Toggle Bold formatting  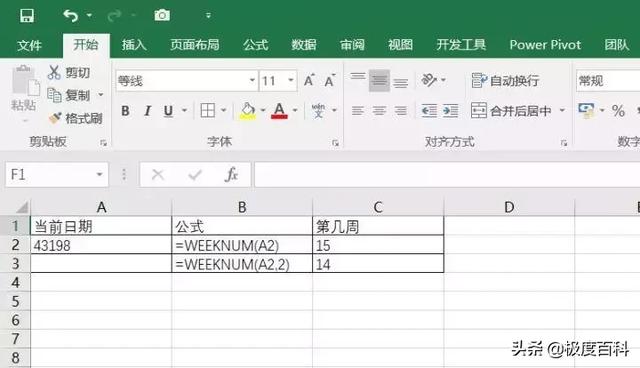125,111
